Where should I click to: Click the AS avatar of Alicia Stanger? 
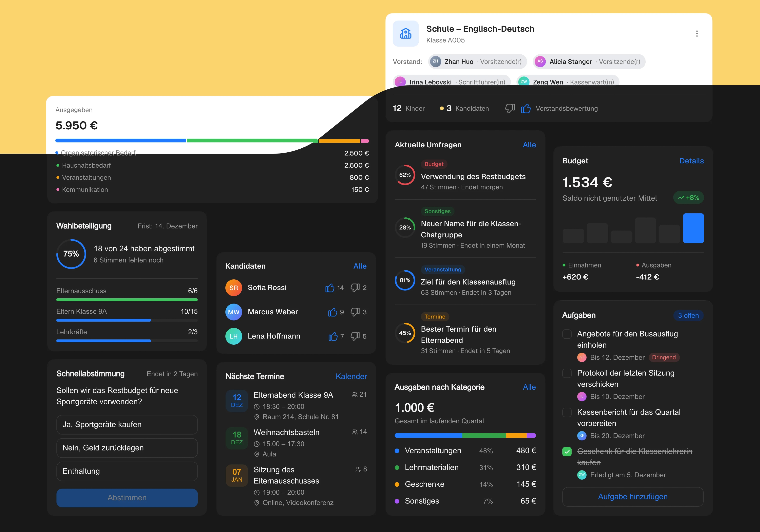pyautogui.click(x=540, y=62)
